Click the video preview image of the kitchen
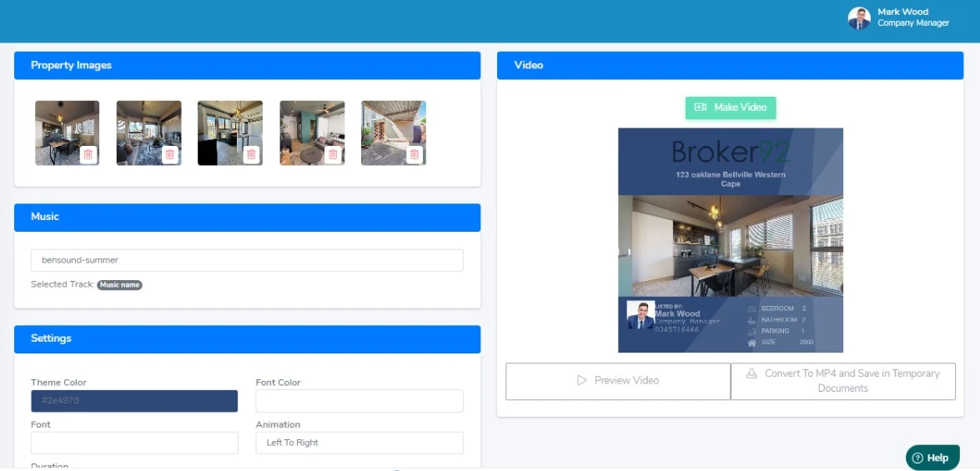This screenshot has width=980, height=471. point(731,245)
